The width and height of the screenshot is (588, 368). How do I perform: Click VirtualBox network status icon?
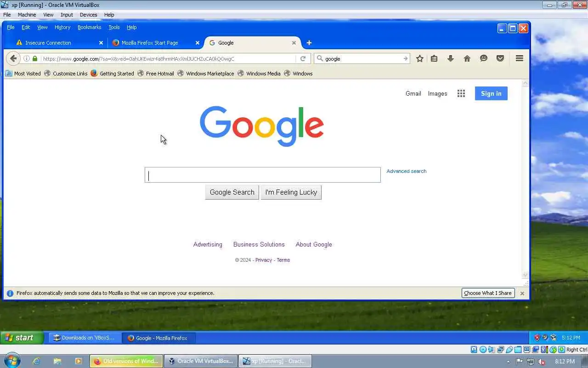(500, 350)
